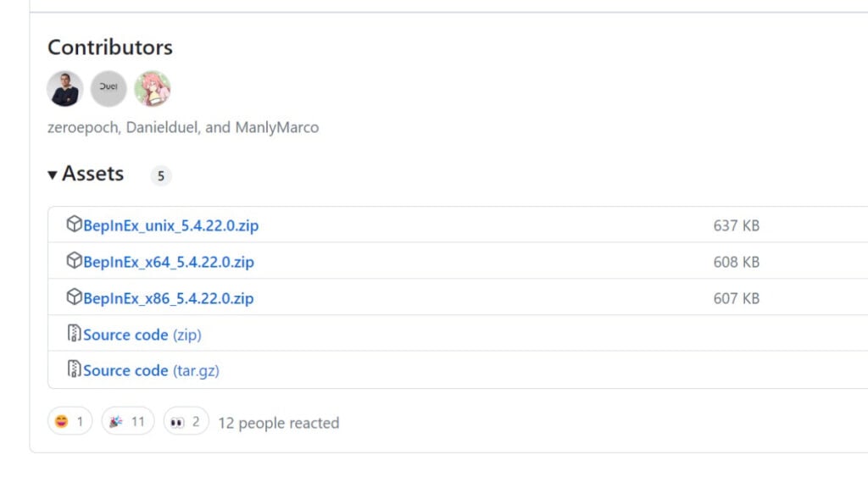
Task: Toggle the eyes reaction with 2
Action: point(186,421)
